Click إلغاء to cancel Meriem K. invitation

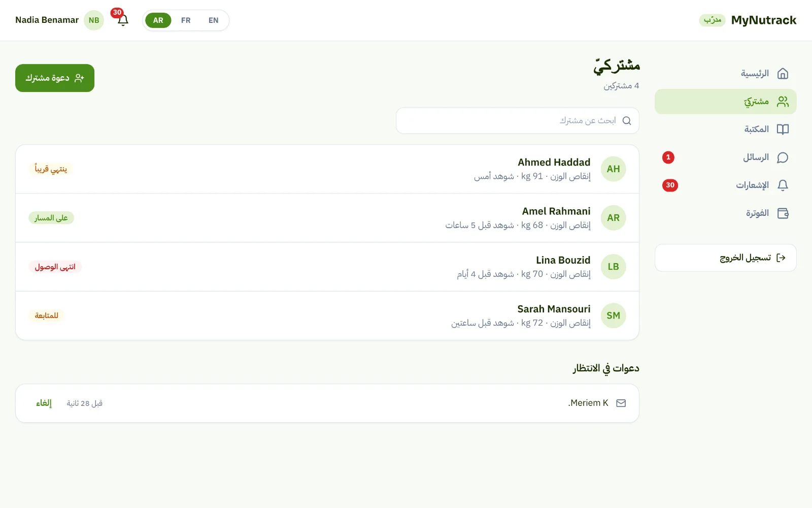point(44,403)
